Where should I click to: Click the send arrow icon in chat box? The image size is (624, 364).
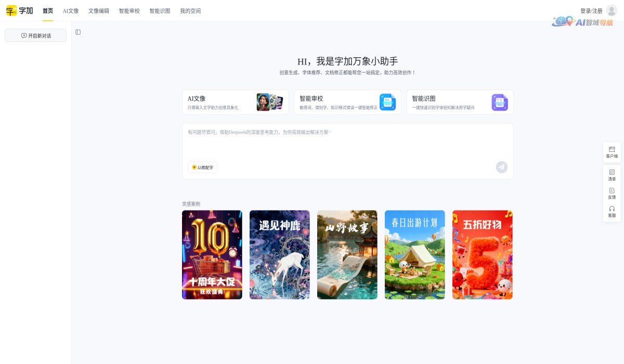501,167
